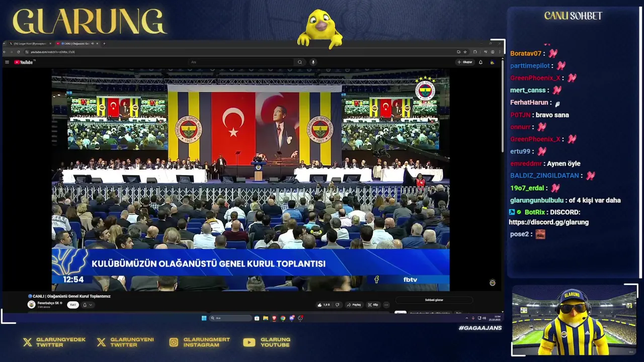The height and width of the screenshot is (362, 644).
Task: Click Sohbeti göster to show chat
Action: pyautogui.click(x=434, y=300)
